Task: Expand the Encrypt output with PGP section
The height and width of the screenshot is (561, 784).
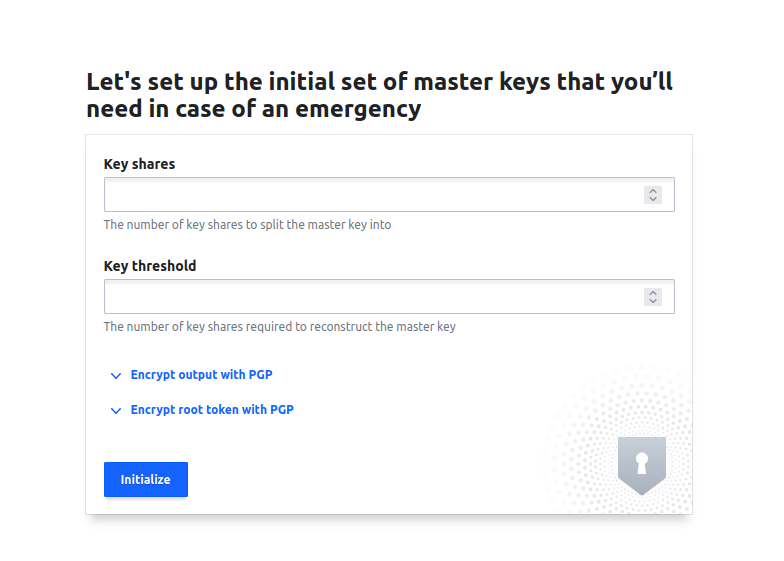Action: coord(201,375)
